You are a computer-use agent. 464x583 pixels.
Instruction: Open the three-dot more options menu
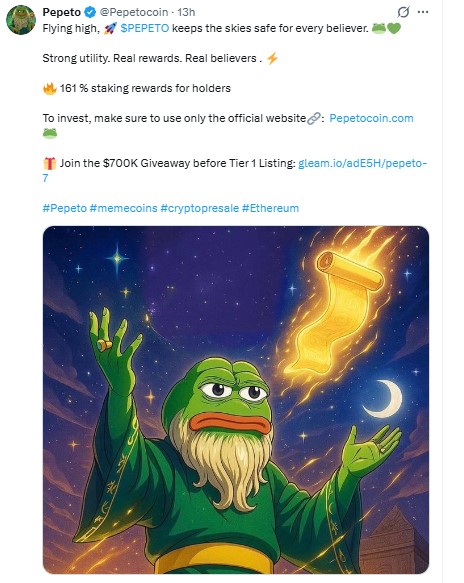pos(423,12)
